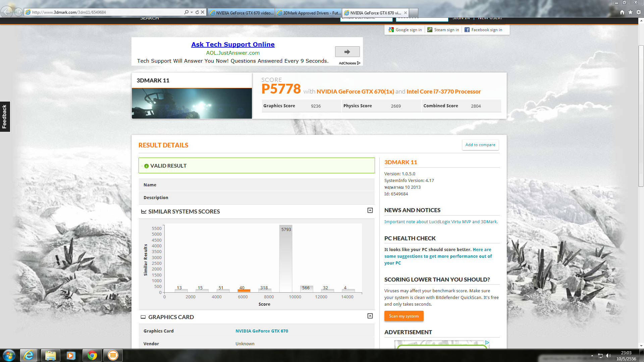Show hidden system tray icons
Viewport: 644px width, 362px height.
coord(592,356)
